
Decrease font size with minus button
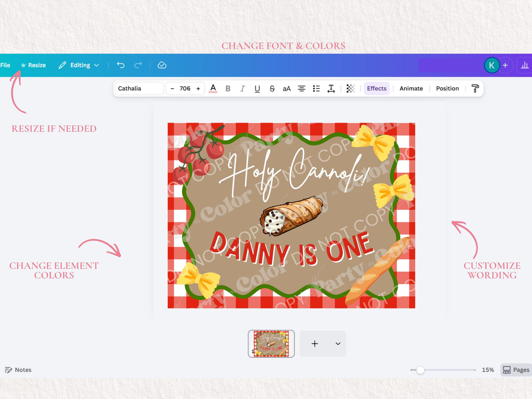coord(172,88)
